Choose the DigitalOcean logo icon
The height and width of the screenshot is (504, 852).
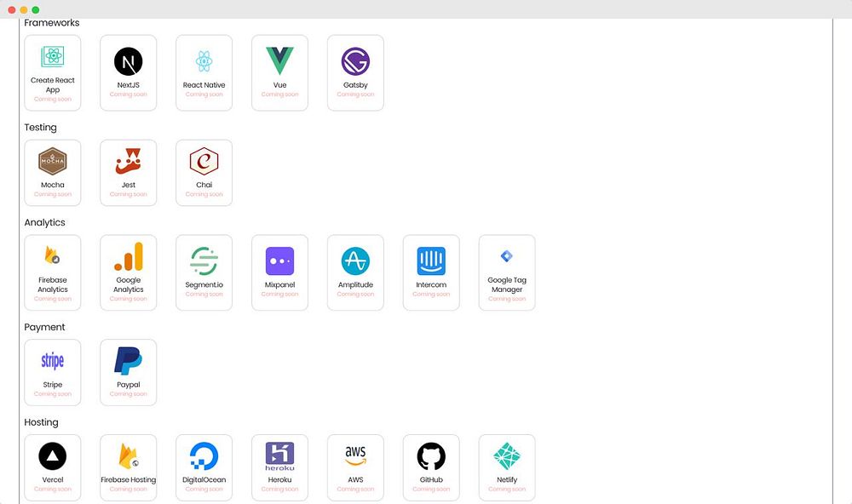(204, 455)
